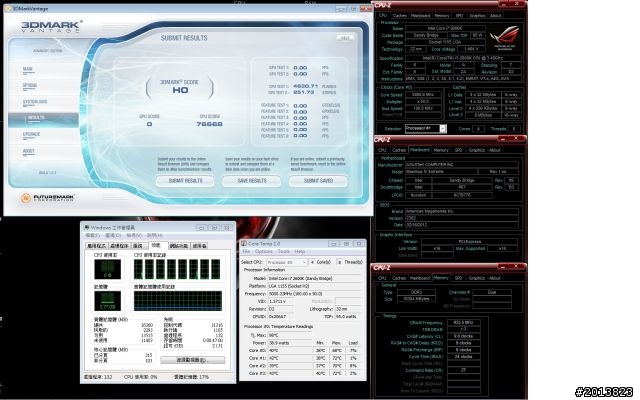Switch to 服務 tab in Task Manager
Viewport: 640px width, 400px height.
tap(138, 246)
